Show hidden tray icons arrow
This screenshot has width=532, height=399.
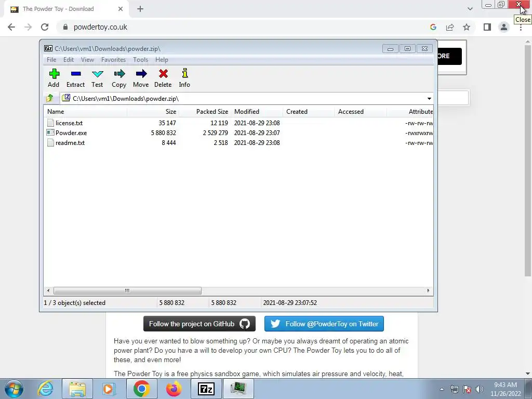pos(442,389)
